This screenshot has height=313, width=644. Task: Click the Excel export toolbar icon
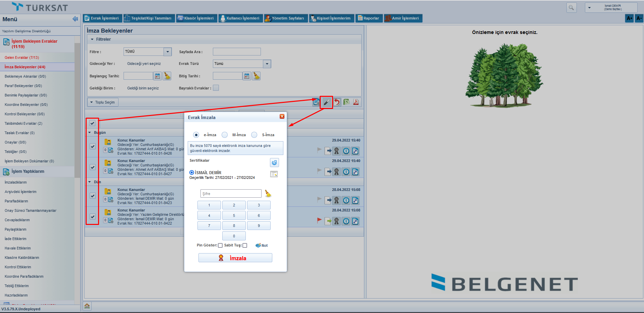(346, 102)
